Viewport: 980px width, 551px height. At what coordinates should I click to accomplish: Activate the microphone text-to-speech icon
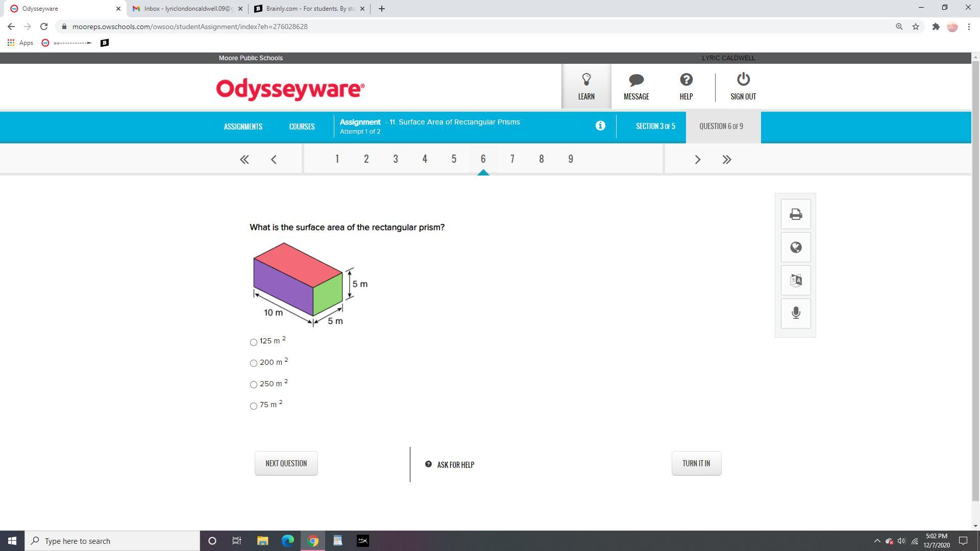pyautogui.click(x=795, y=313)
